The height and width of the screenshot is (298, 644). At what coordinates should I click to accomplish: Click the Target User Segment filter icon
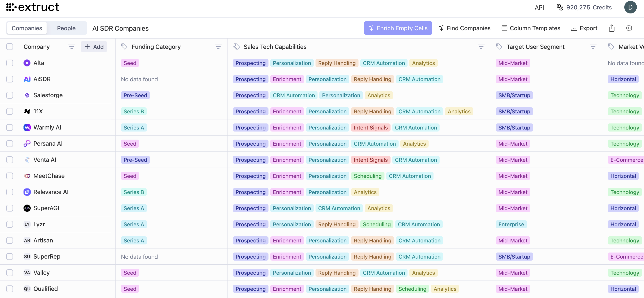[x=593, y=47]
